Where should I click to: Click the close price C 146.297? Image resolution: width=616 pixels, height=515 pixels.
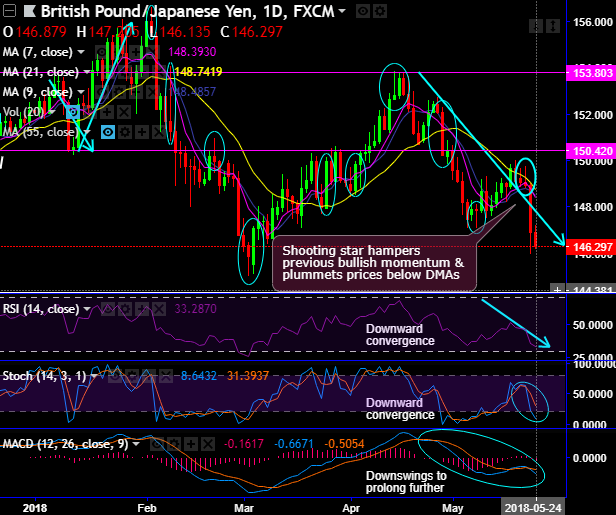point(252,32)
